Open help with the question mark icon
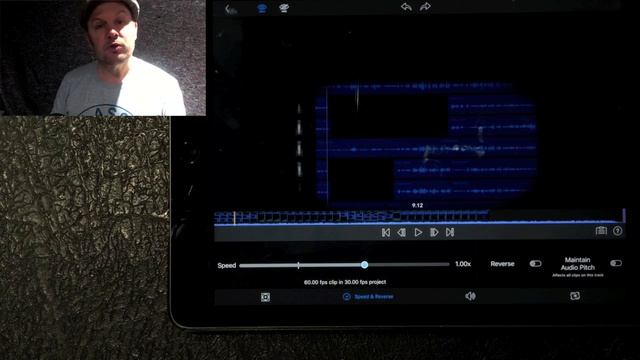This screenshot has height=360, width=640. [618, 231]
